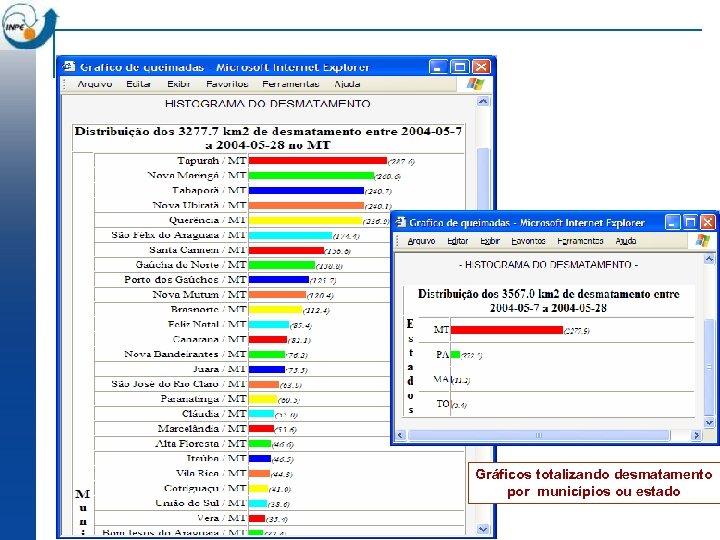Click the Nova Bandeirantes / MT label
The image size is (720, 540).
(x=186, y=354)
